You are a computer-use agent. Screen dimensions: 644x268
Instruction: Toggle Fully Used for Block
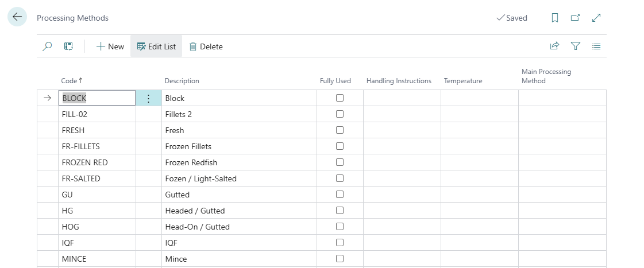(x=340, y=98)
